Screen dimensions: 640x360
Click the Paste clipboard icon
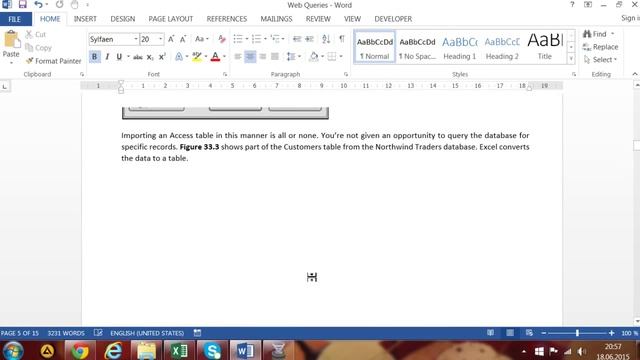[x=11, y=40]
